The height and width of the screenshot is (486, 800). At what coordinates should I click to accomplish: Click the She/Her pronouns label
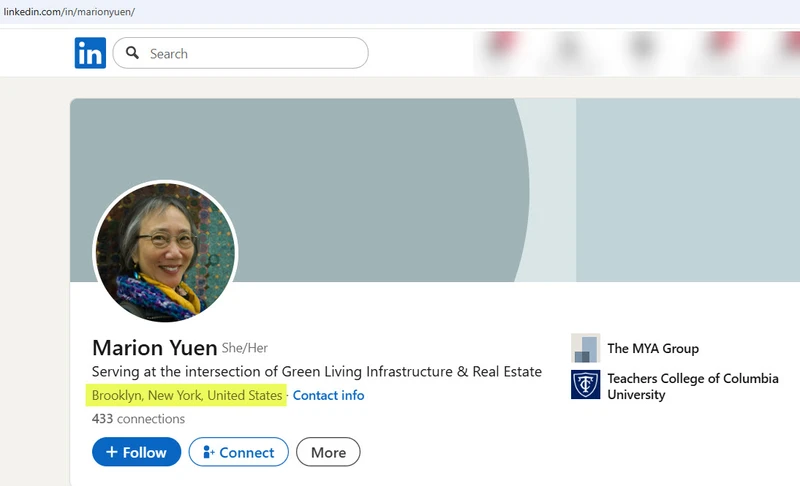(245, 348)
